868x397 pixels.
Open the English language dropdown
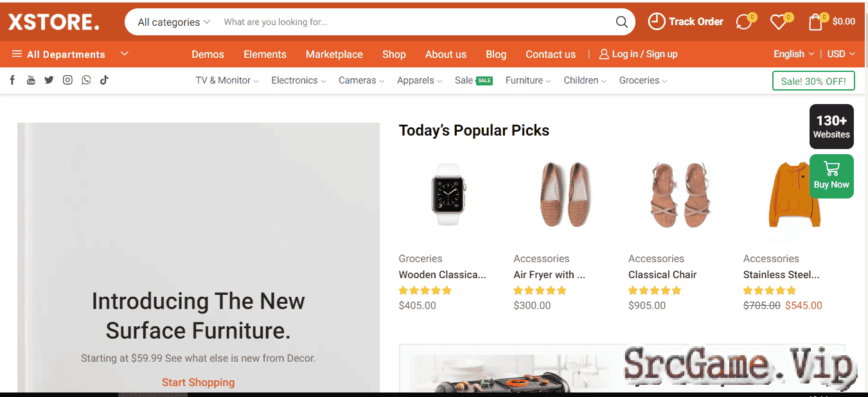tap(794, 54)
